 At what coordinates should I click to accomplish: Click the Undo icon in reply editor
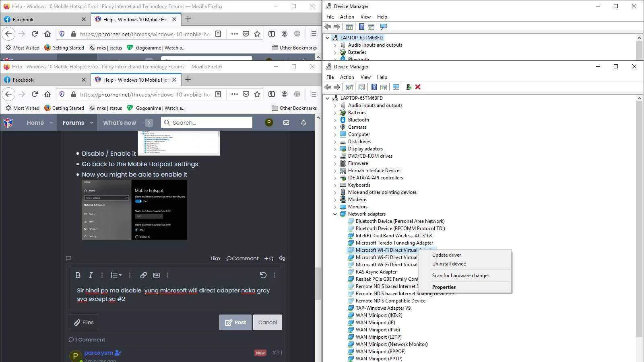click(x=263, y=275)
